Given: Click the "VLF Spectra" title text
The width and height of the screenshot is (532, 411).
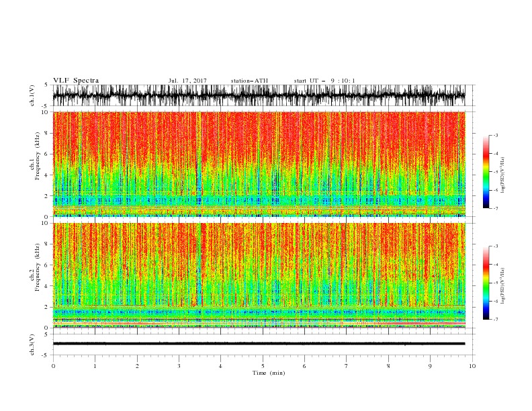Looking at the screenshot, I should click(76, 81).
